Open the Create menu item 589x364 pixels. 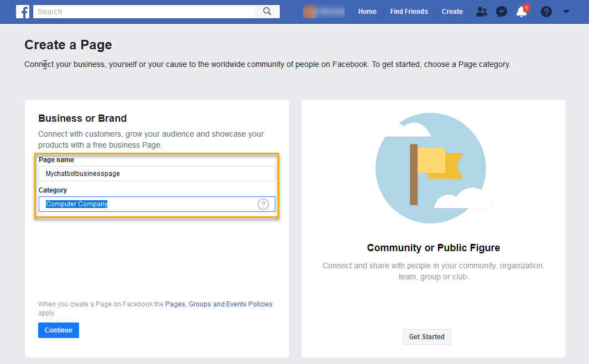(x=452, y=12)
